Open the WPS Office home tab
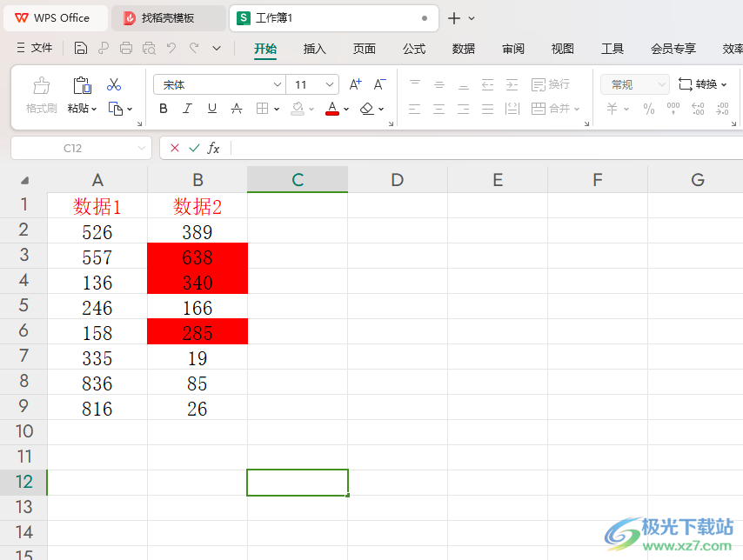The image size is (743, 560). (56, 18)
